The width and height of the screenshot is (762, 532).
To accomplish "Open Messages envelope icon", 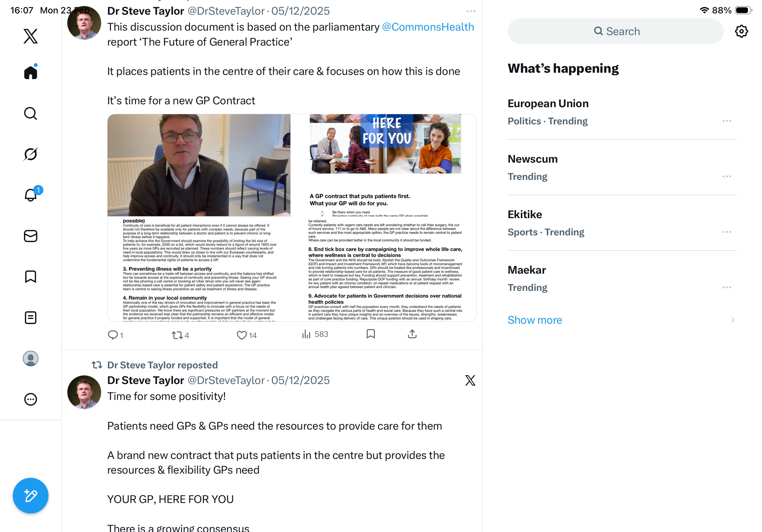I will click(31, 236).
